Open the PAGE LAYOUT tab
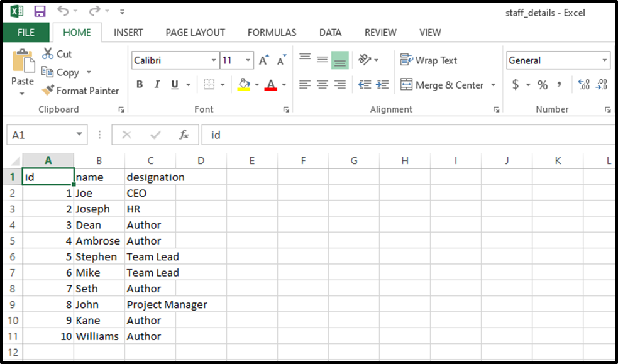618x364 pixels. point(195,33)
